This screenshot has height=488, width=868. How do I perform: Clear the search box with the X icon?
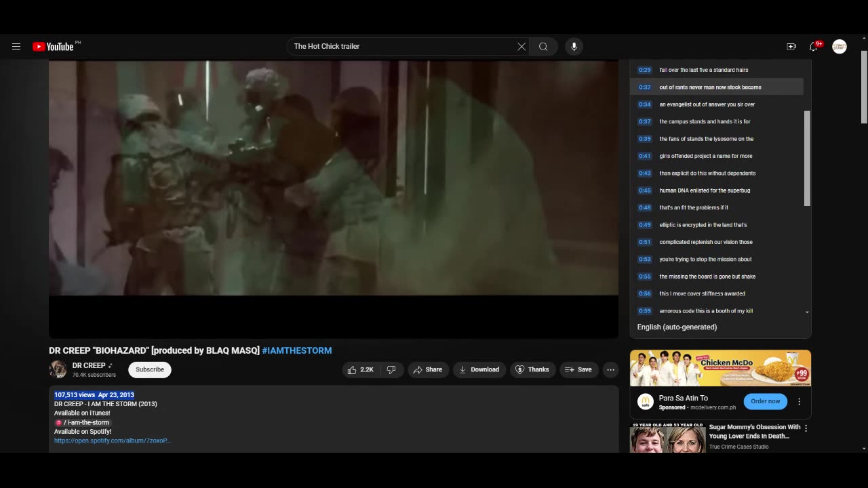tap(521, 47)
